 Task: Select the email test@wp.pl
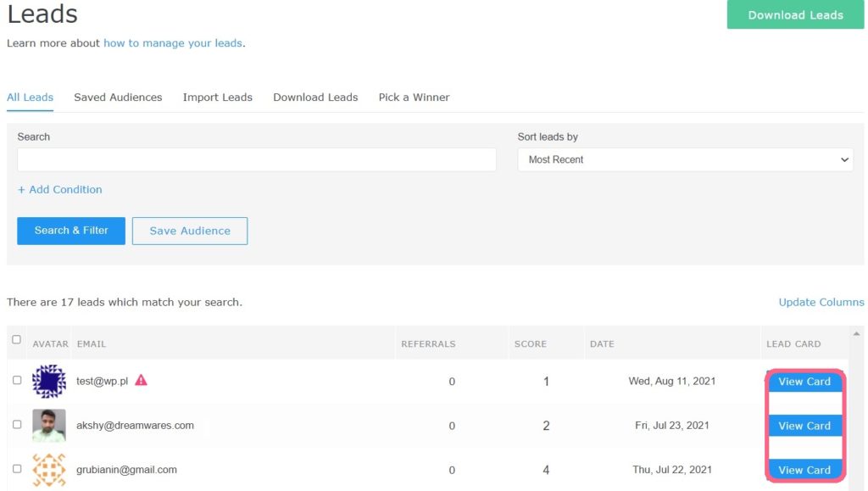pyautogui.click(x=102, y=381)
